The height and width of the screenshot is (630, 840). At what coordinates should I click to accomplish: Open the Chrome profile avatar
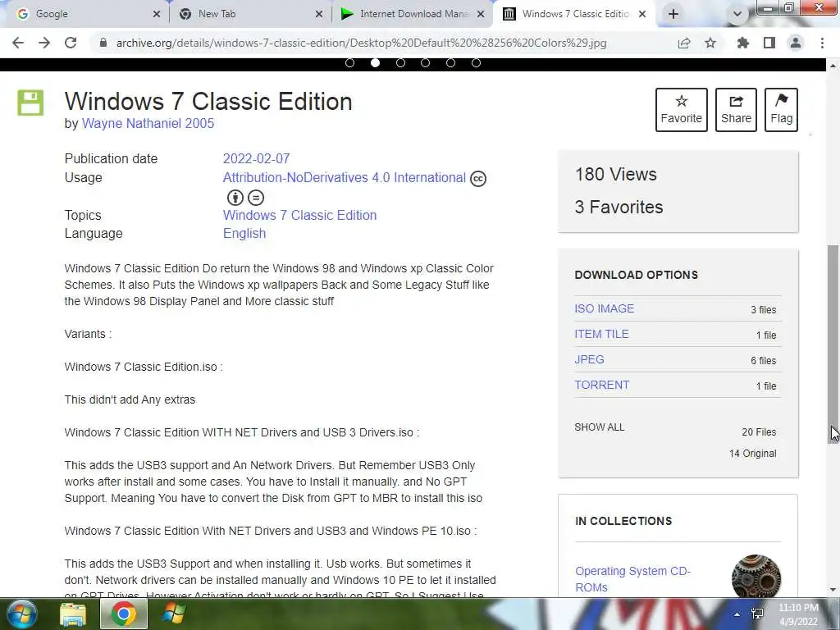click(x=796, y=43)
